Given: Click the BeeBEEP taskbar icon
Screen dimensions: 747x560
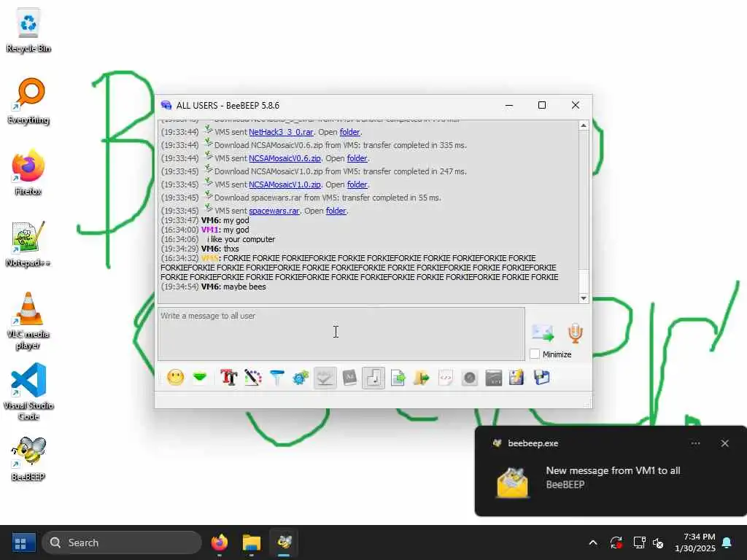Looking at the screenshot, I should [285, 542].
